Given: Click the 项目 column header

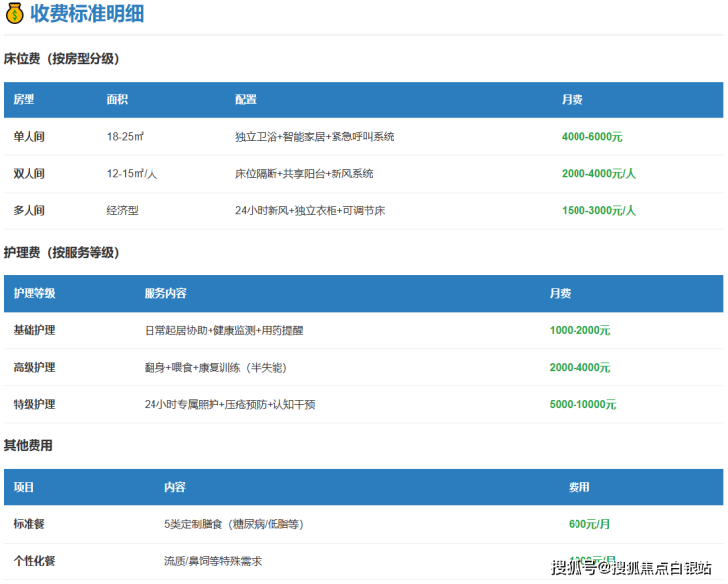Looking at the screenshot, I should [24, 488].
